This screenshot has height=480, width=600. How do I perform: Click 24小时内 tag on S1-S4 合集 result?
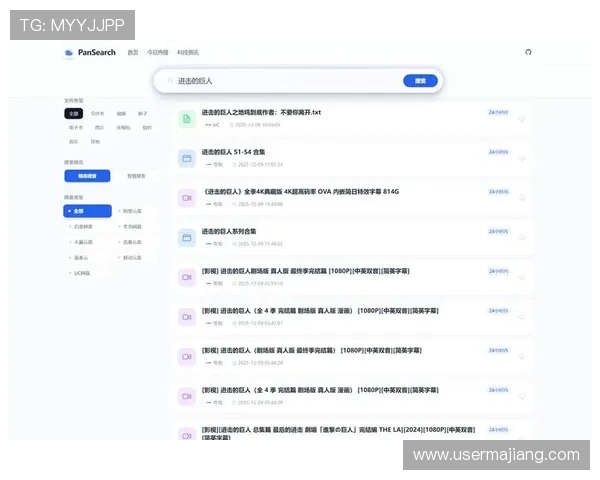498,152
